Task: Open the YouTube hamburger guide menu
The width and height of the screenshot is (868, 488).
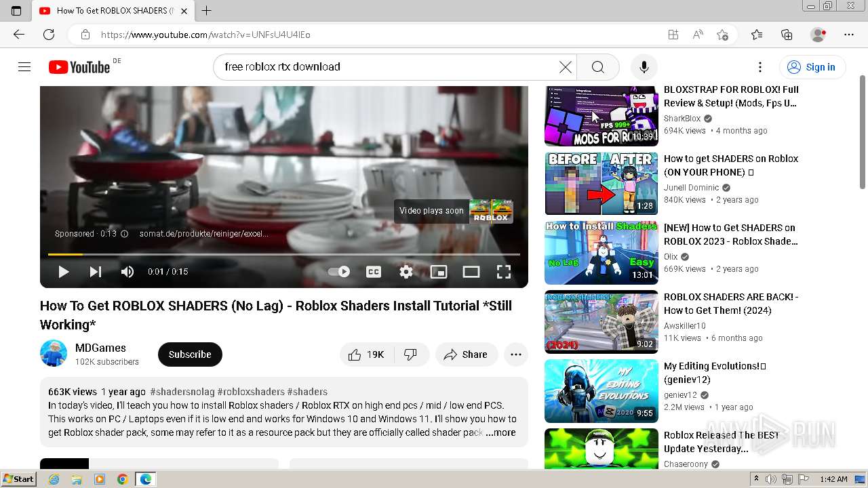Action: click(x=24, y=66)
